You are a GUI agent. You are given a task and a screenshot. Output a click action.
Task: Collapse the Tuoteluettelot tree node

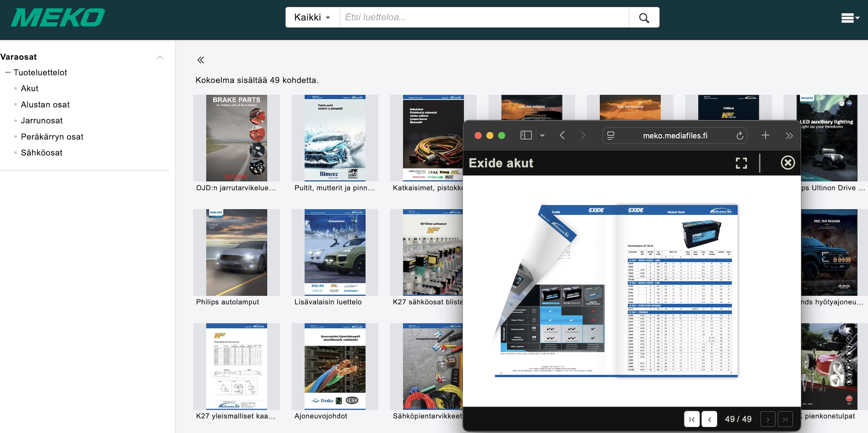click(8, 73)
